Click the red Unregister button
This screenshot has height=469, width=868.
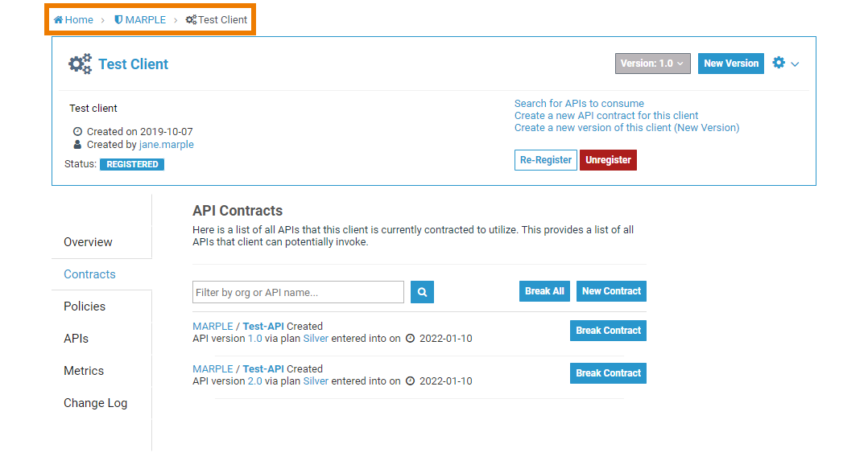(x=609, y=160)
